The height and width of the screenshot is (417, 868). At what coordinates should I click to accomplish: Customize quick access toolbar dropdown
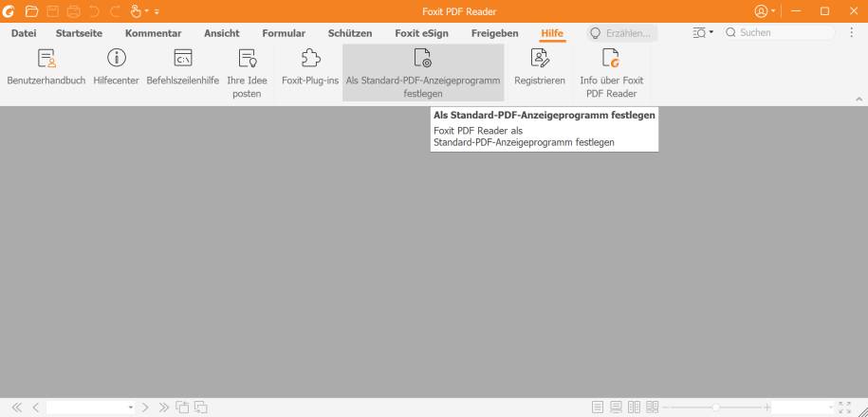click(x=157, y=11)
